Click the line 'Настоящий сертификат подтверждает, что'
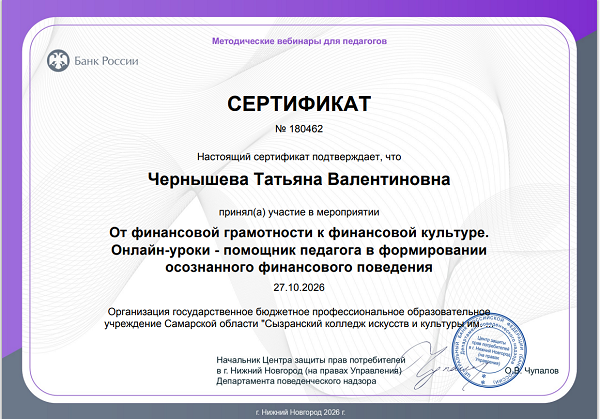 [x=299, y=157]
